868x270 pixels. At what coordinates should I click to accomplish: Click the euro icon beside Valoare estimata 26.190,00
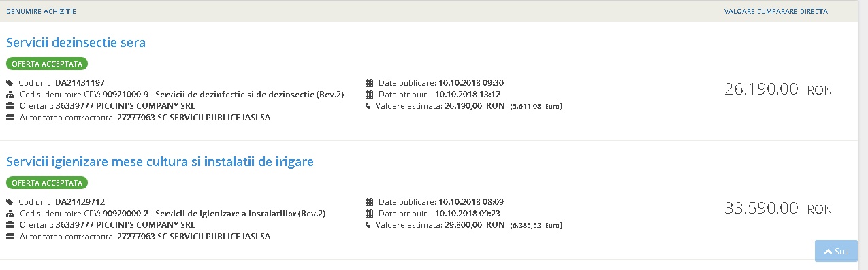point(368,106)
